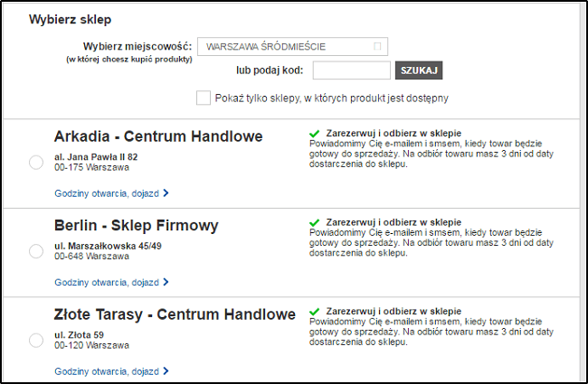Click the green checkmark for Złote Tarasy
Image resolution: width=588 pixels, height=384 pixels.
click(x=314, y=310)
